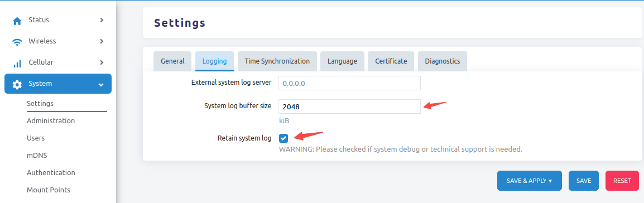
Task: Click the System log buffer size field
Action: pos(349,106)
